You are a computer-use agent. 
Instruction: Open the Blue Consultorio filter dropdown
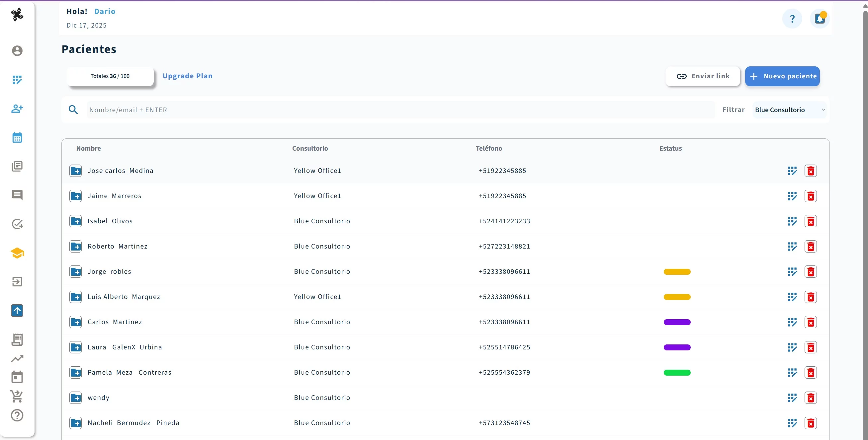[x=790, y=110]
